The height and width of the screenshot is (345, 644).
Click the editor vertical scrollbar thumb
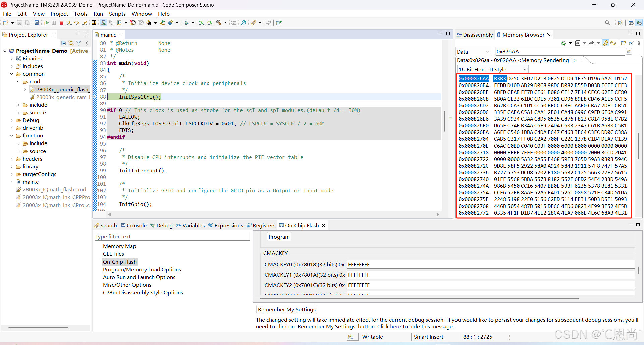445,121
